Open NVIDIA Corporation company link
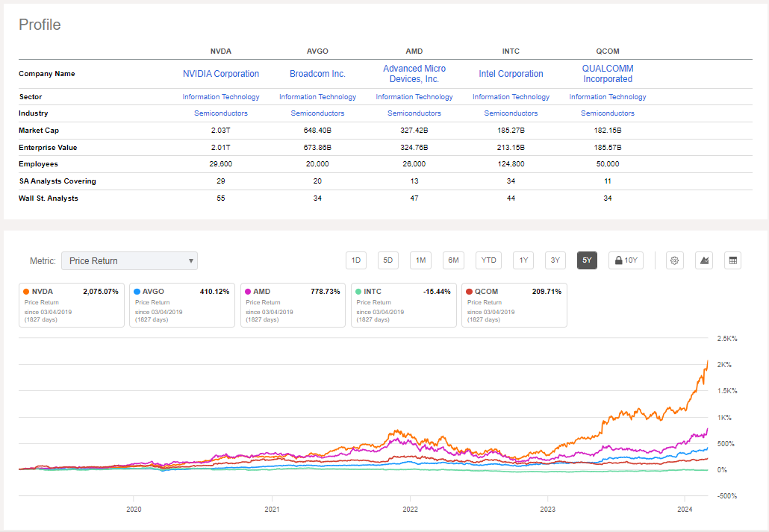The width and height of the screenshot is (769, 532). (x=221, y=74)
